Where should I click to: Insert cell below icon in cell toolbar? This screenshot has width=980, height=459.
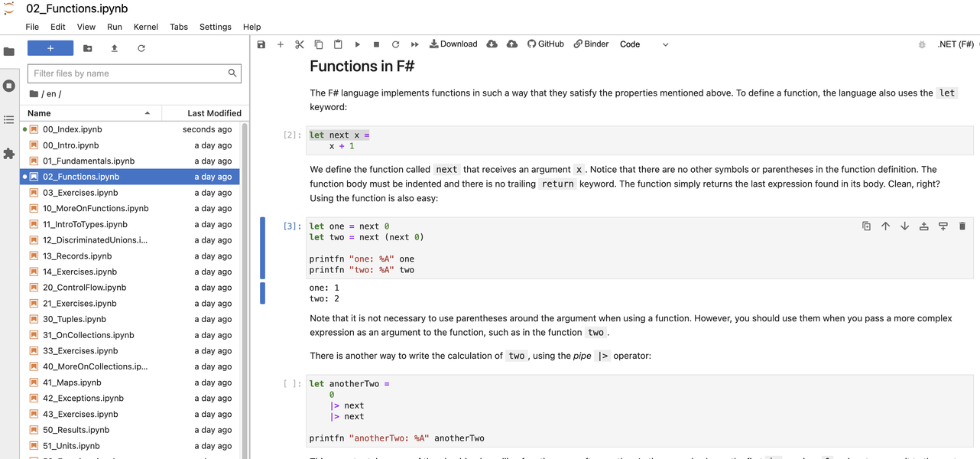click(943, 226)
